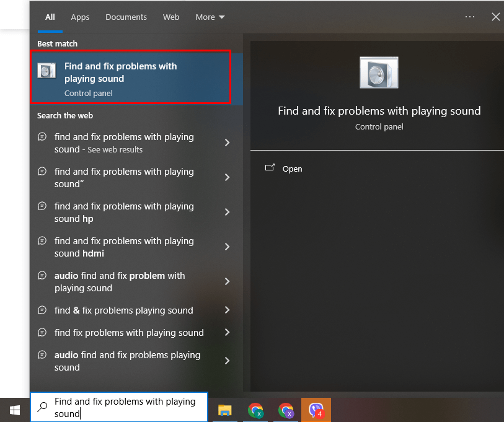Click Open in the preview pane
Image resolution: width=504 pixels, height=422 pixels.
(x=292, y=169)
